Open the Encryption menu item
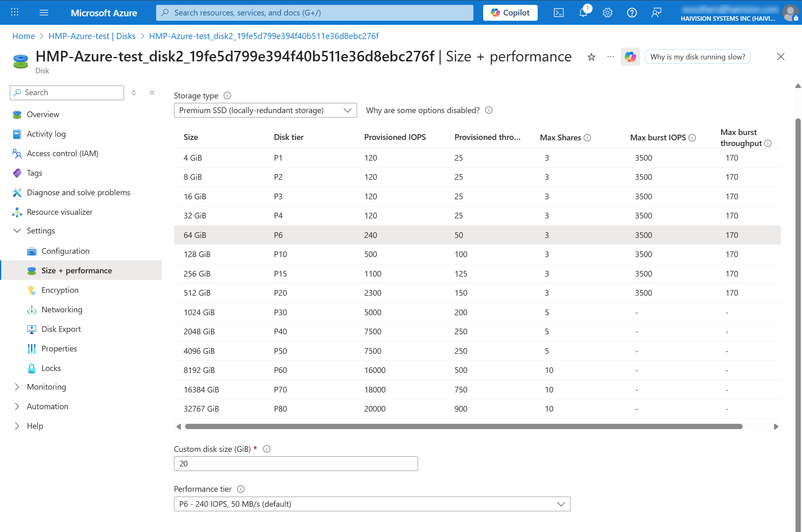Image resolution: width=802 pixels, height=532 pixels. point(60,290)
